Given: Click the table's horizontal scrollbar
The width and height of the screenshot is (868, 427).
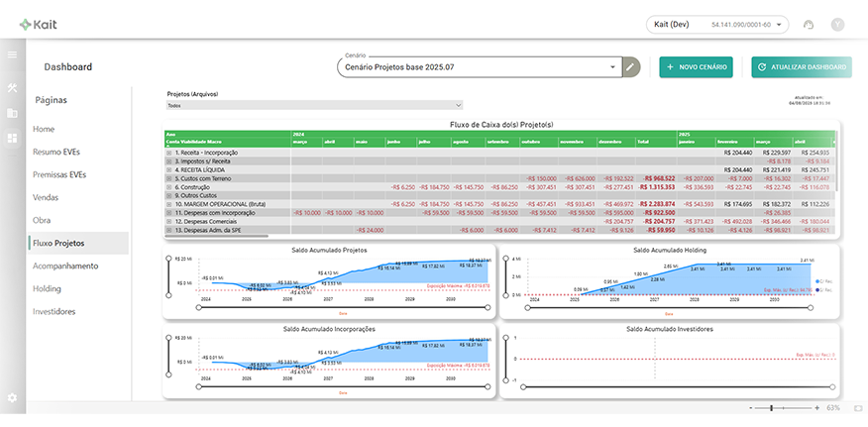Looking at the screenshot, I should point(217,236).
